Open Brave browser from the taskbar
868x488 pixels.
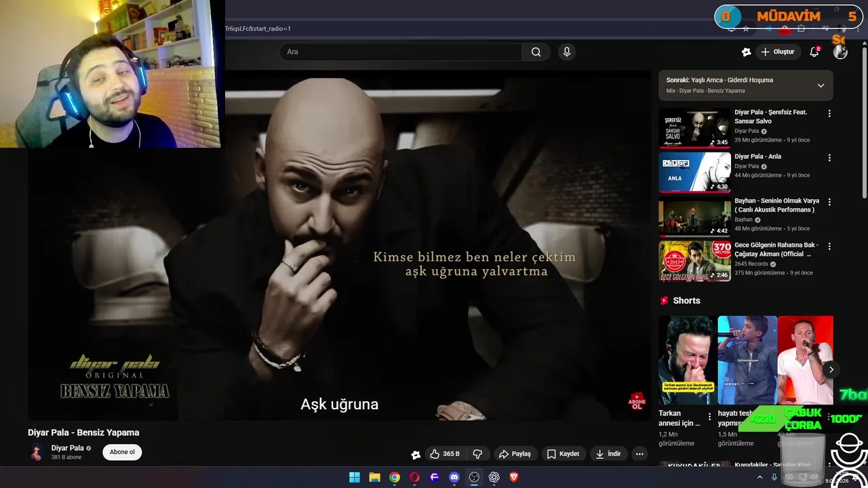pyautogui.click(x=514, y=477)
